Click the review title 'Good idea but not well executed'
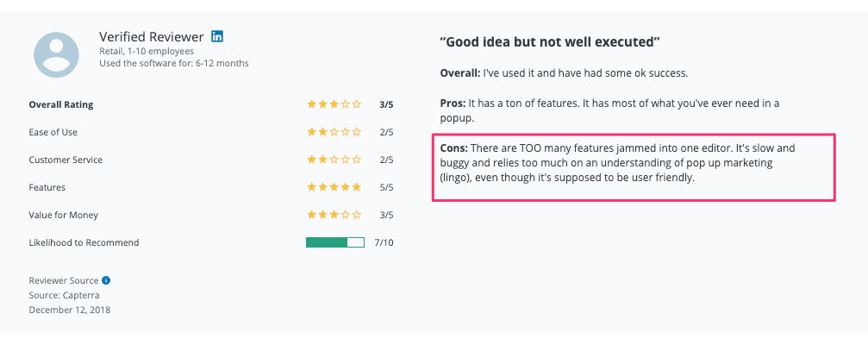The width and height of the screenshot is (868, 339). [550, 42]
